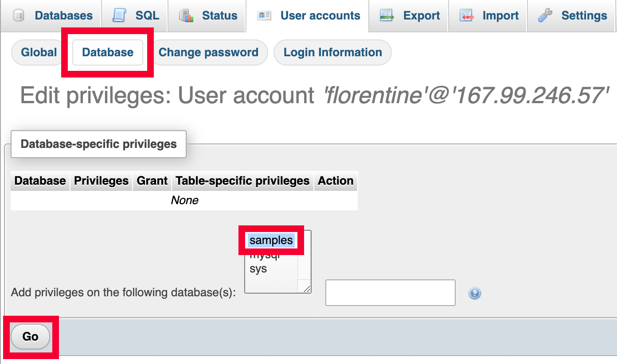Open the Change password sub-tab
This screenshot has height=364, width=617.
pos(208,52)
